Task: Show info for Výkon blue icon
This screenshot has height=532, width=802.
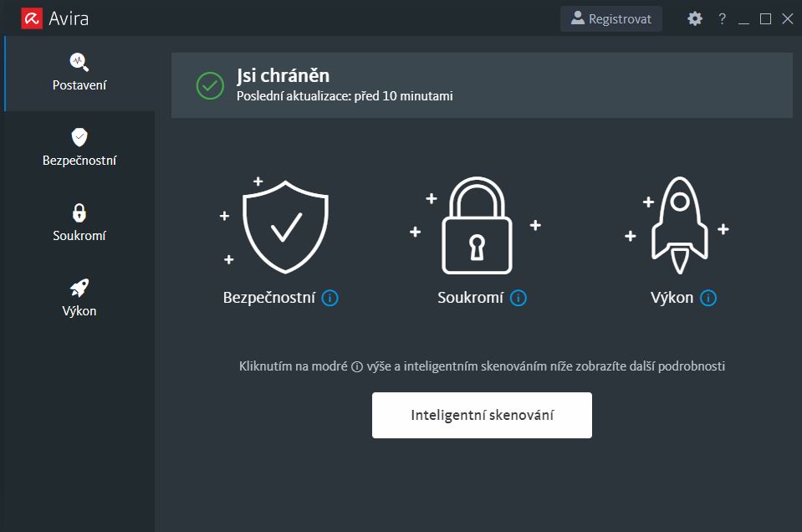Action: tap(709, 298)
